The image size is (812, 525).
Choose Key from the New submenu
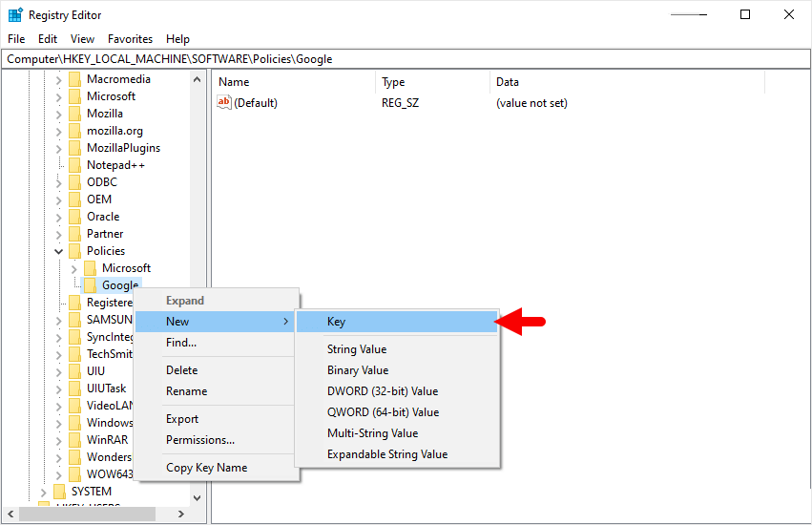[397, 322]
